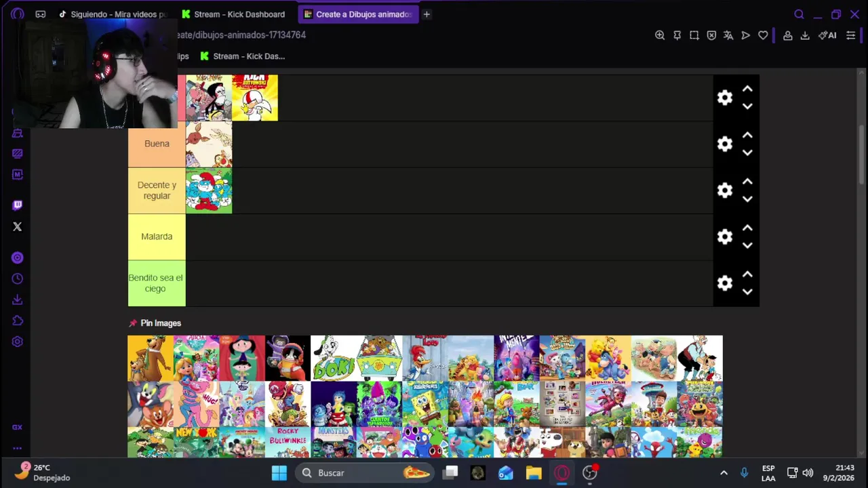Viewport: 868px width, 488px height.
Task: Open settings gear for Buena tier
Action: pyautogui.click(x=725, y=144)
